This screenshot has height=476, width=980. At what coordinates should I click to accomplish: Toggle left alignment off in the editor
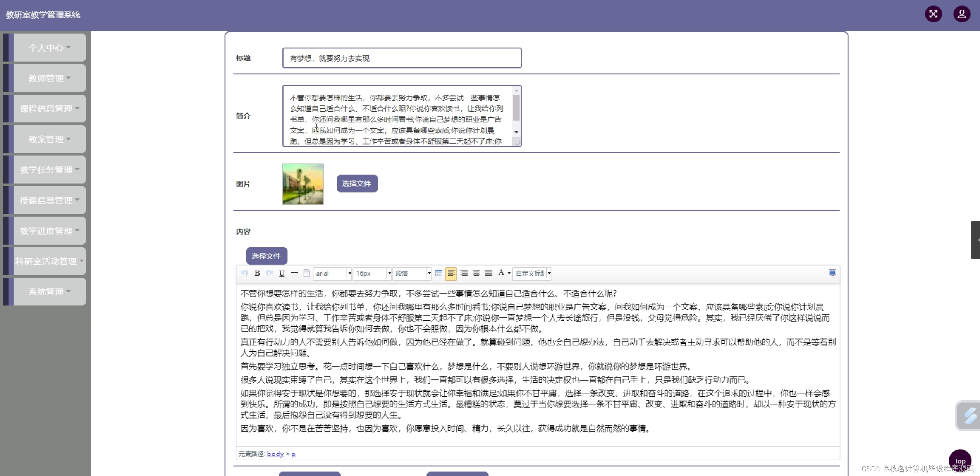click(x=451, y=273)
